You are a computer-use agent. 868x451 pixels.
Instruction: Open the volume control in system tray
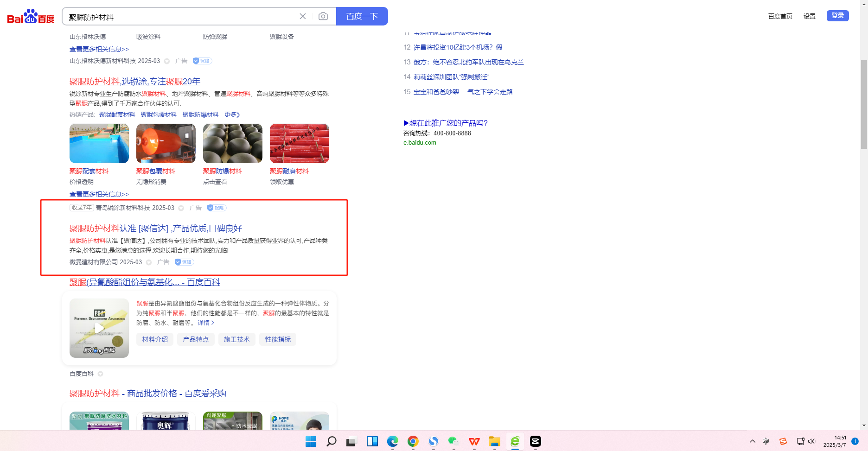click(811, 441)
